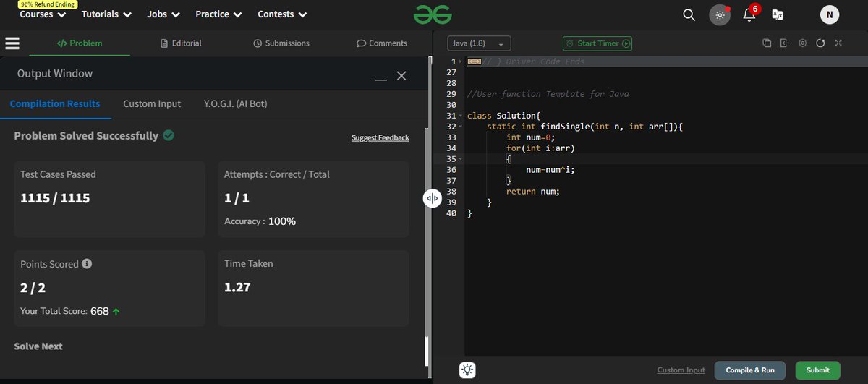The height and width of the screenshot is (384, 868).
Task: Click the folded code marker on line 1
Action: click(x=475, y=61)
